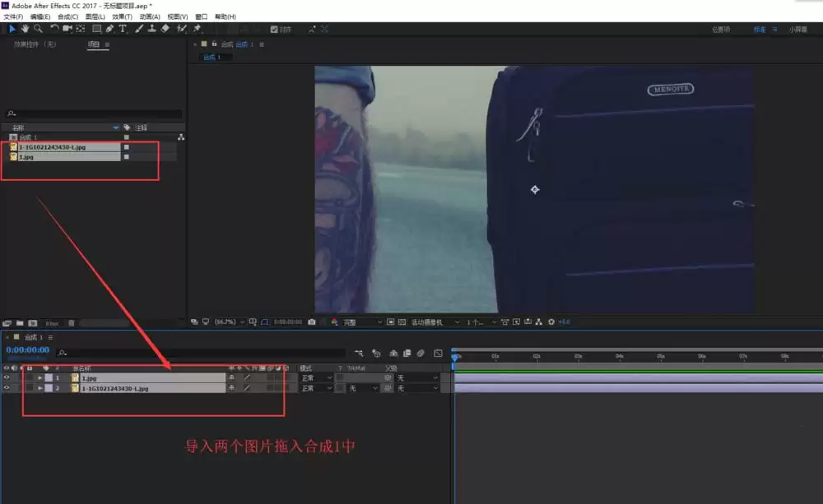Select the Rectangle shape tool
823x504 pixels.
(96, 29)
